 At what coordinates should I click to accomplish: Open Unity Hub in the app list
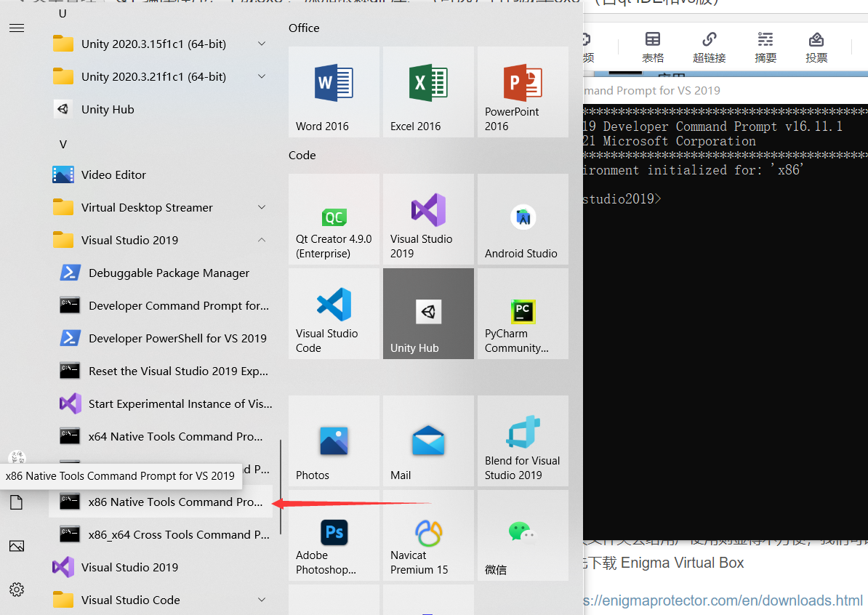[x=161, y=109]
